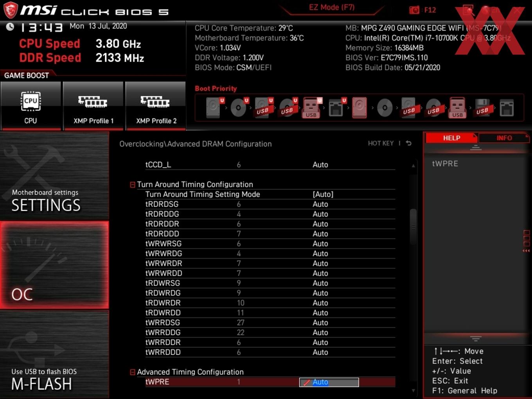Click the side panel handle with three arrows
The height and width of the screenshot is (399, 532).
pyautogui.click(x=526, y=241)
